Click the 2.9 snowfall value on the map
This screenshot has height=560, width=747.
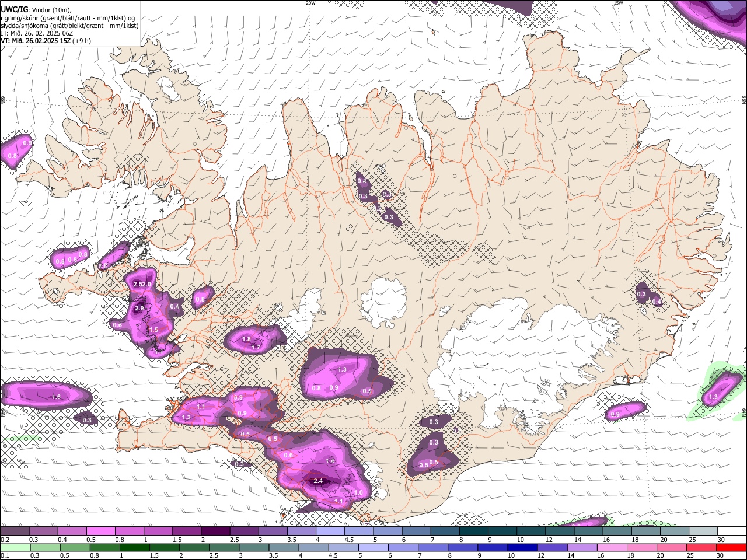click(139, 308)
